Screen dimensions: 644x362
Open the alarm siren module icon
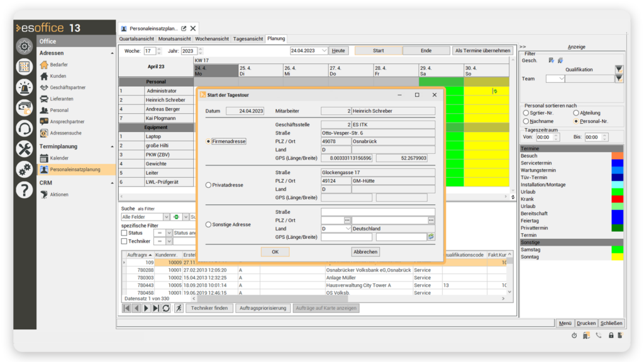point(25,87)
